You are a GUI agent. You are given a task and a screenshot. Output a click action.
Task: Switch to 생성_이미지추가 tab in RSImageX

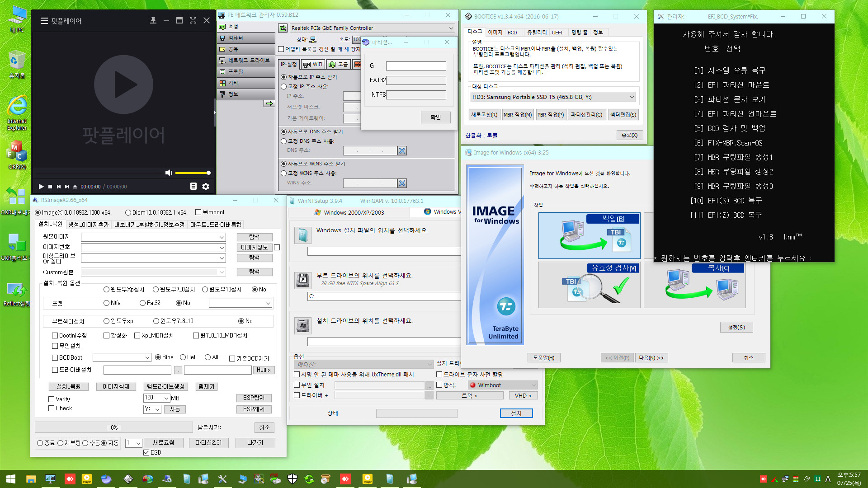point(89,225)
